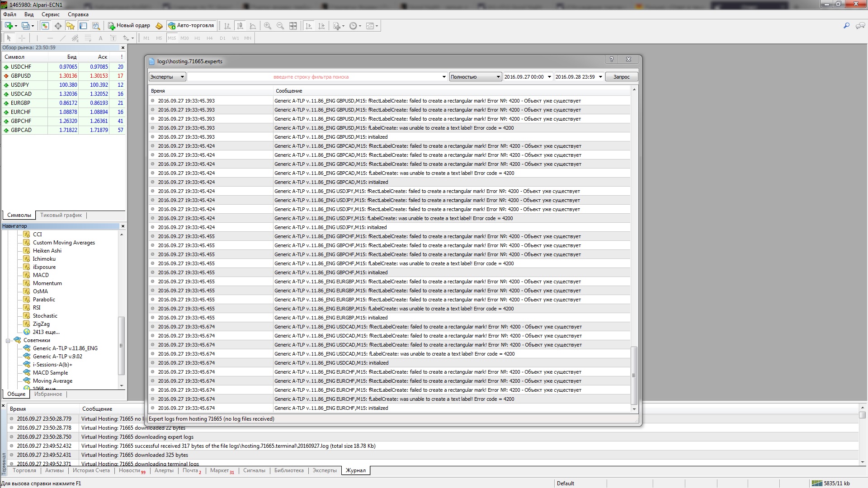Open the Эксперты terminal tab

coord(325,470)
